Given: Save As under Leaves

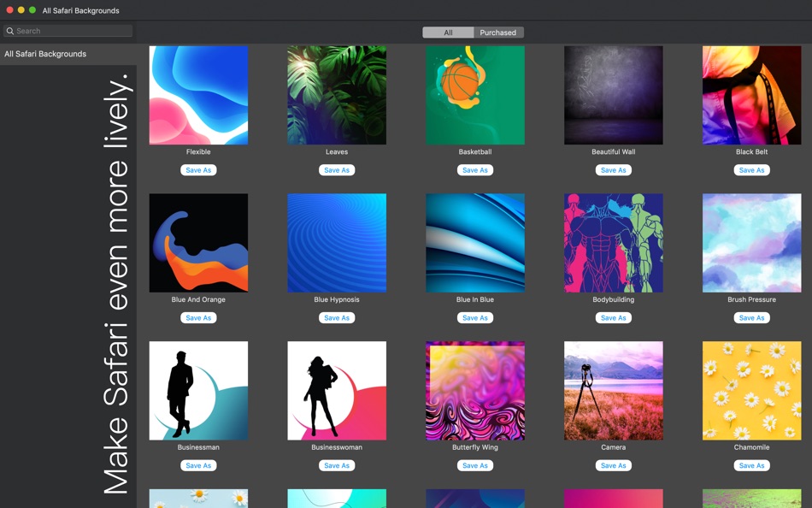Looking at the screenshot, I should pos(337,170).
